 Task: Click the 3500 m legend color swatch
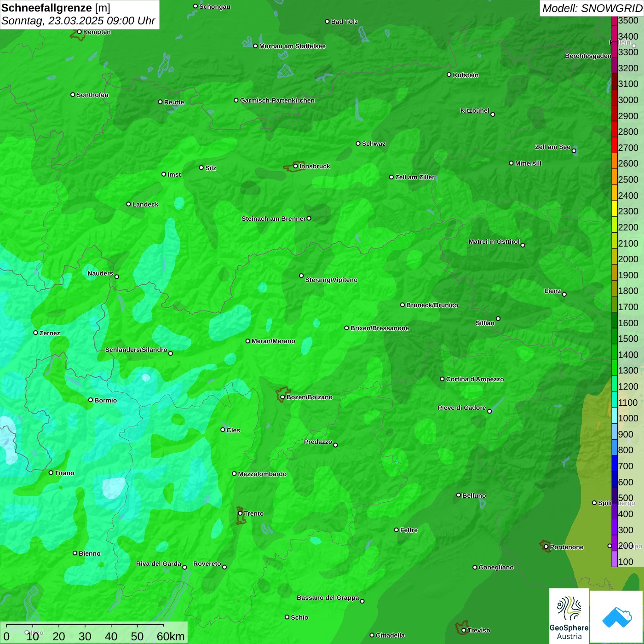pyautogui.click(x=614, y=20)
